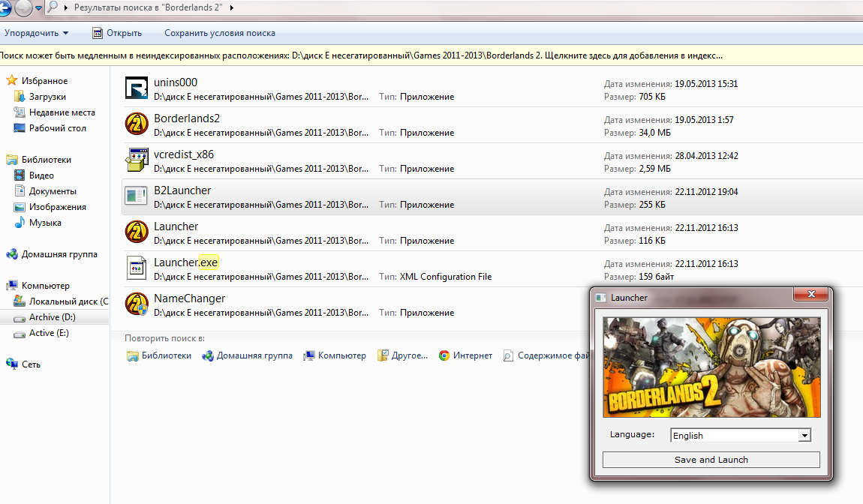
Task: Click the back navigation arrow
Action: 5,7
